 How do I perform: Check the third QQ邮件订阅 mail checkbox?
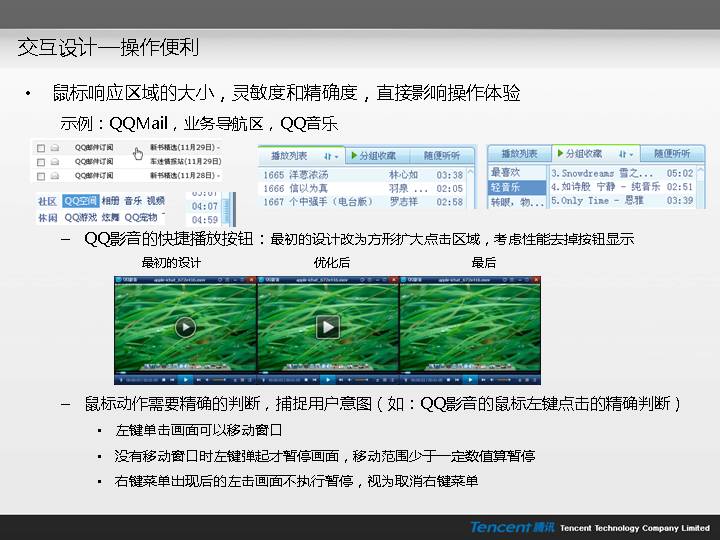pyautogui.click(x=41, y=174)
